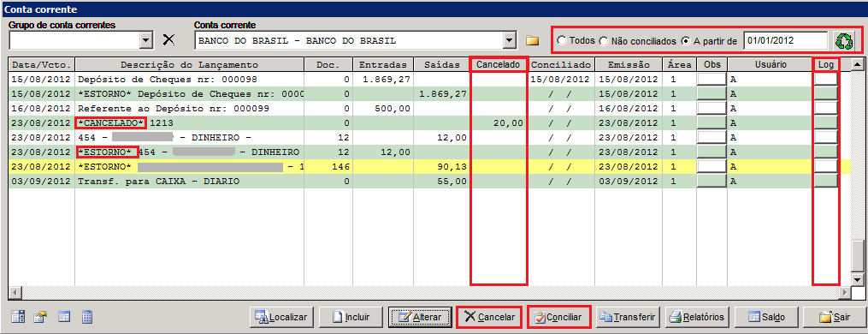Expand the Conta corrente dropdown arrow
The image size is (868, 334).
pos(510,40)
